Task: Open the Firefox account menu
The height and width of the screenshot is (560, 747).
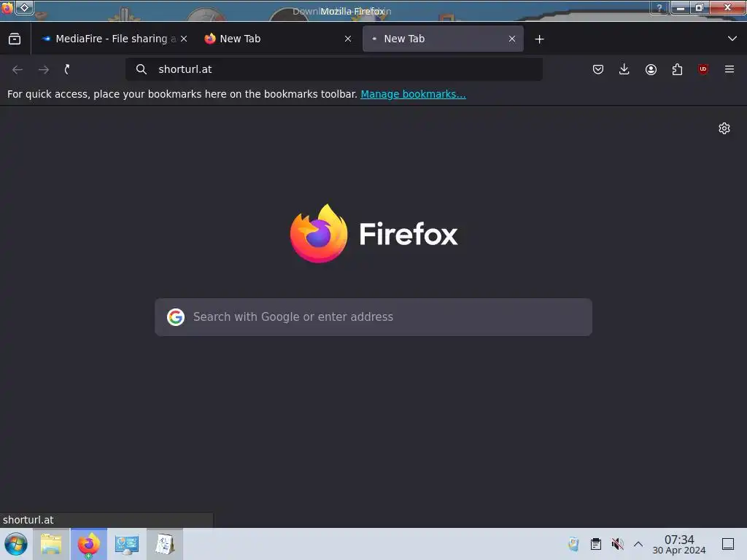Action: tap(651, 69)
